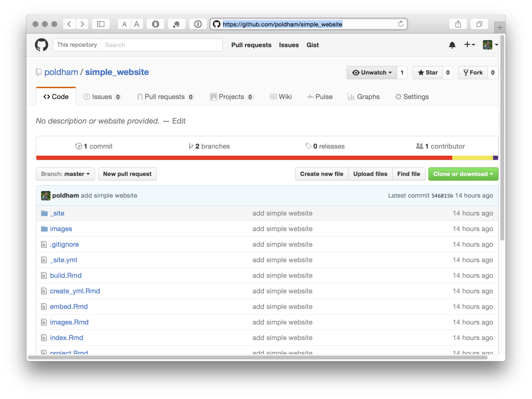532x399 pixels.
Task: Click Upload files
Action: tap(370, 174)
